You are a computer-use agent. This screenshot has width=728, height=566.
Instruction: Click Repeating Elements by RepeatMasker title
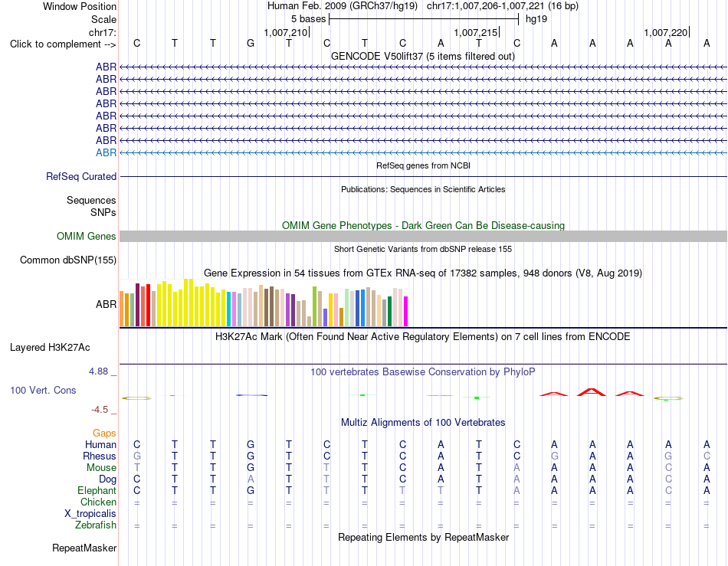click(x=423, y=538)
